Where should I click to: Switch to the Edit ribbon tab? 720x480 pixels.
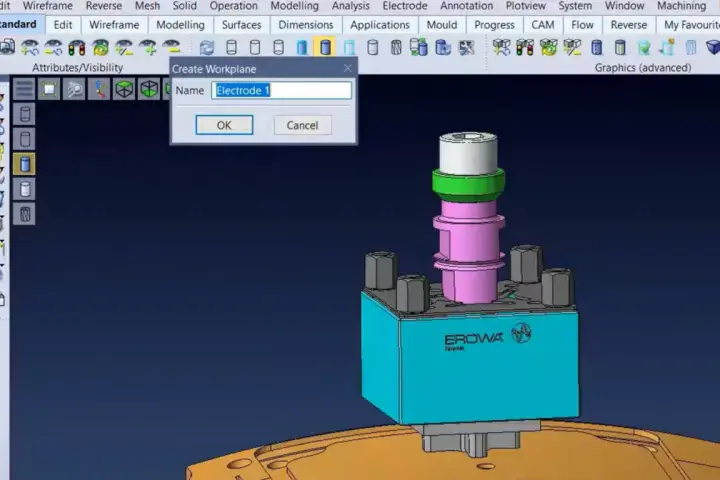(x=63, y=25)
